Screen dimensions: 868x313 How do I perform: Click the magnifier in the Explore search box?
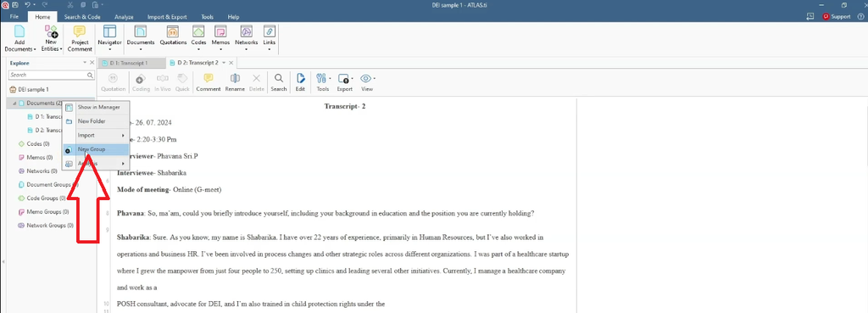90,75
